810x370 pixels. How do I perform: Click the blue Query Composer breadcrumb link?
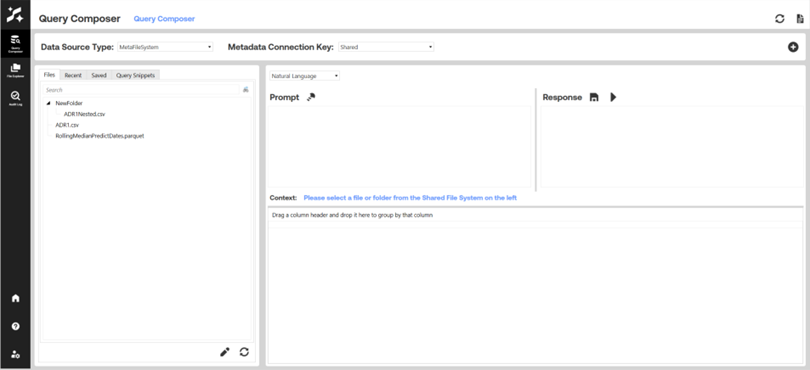pyautogui.click(x=164, y=19)
